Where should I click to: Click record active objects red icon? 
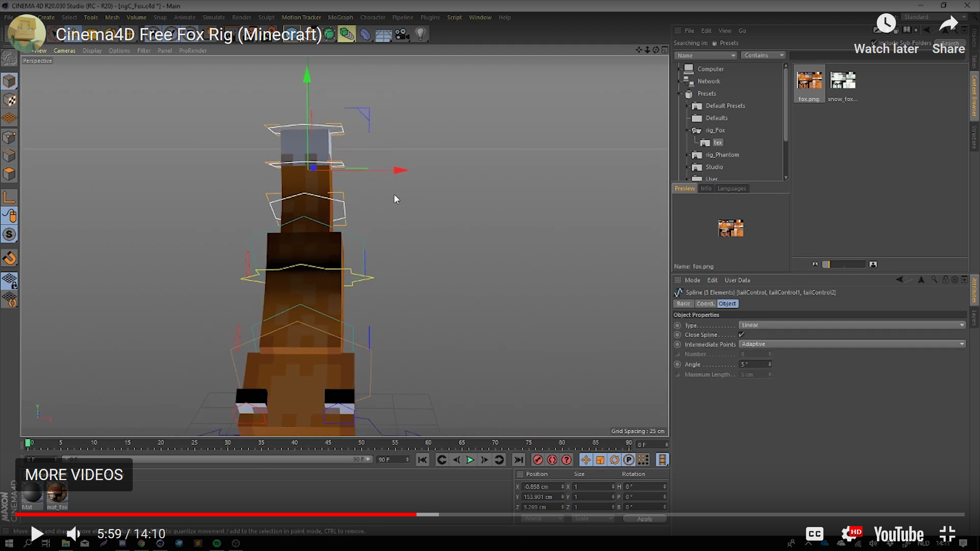[x=537, y=460]
